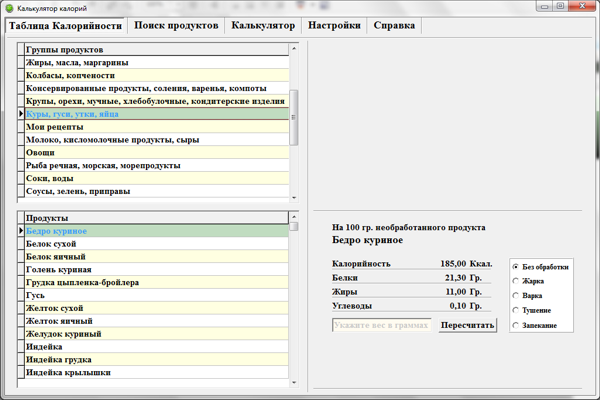
Task: Click the Белки value 21,30 Гр
Action: [463, 278]
